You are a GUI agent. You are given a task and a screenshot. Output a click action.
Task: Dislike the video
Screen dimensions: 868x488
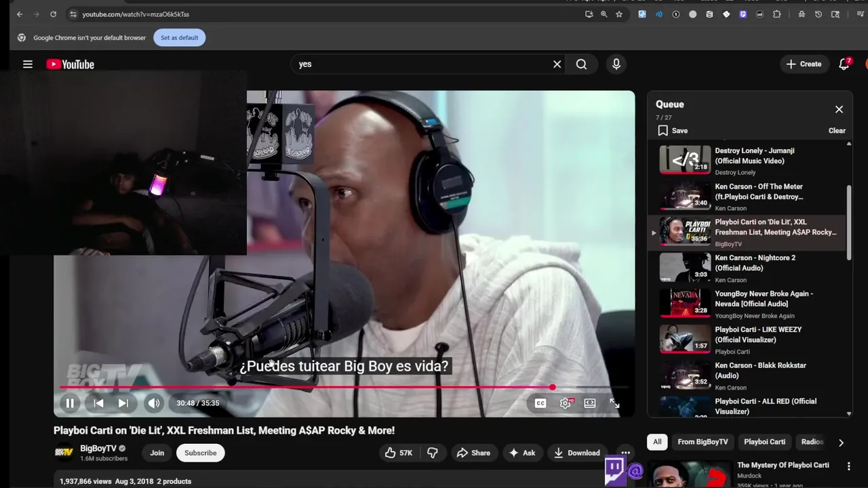pos(433,453)
